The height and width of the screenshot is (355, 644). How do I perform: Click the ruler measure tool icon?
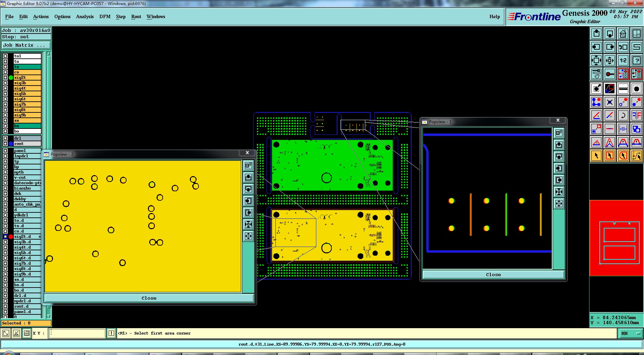pos(623,89)
